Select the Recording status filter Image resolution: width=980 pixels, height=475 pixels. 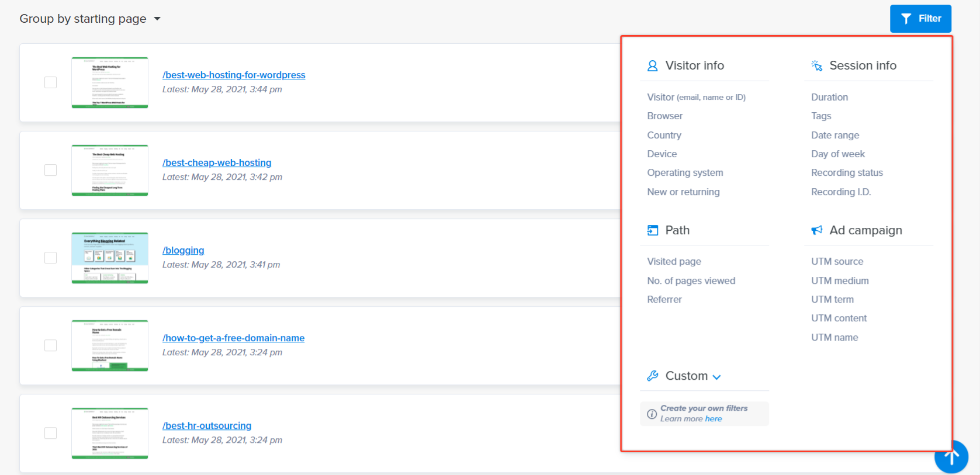click(847, 172)
